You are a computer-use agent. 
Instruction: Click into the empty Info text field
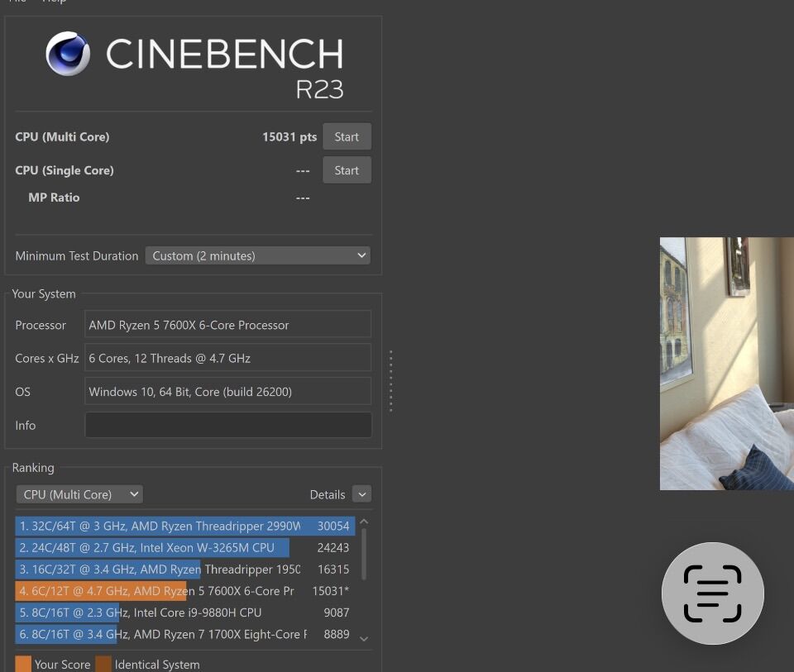[227, 425]
